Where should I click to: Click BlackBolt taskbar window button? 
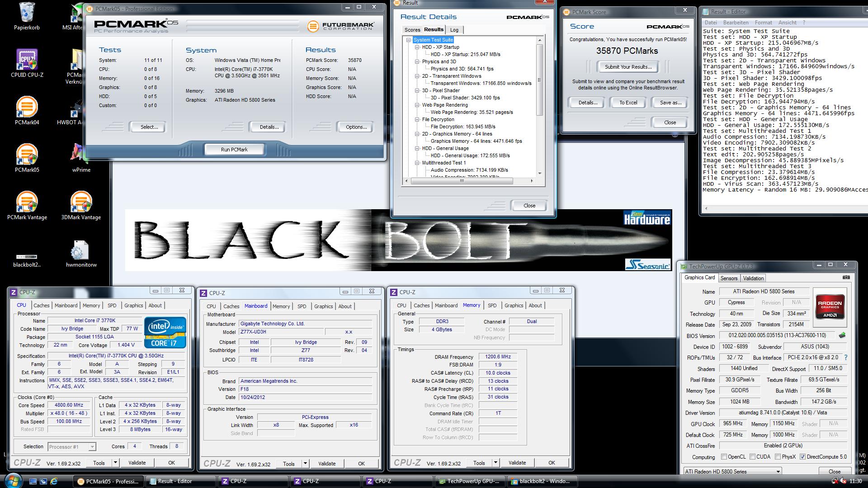(542, 481)
